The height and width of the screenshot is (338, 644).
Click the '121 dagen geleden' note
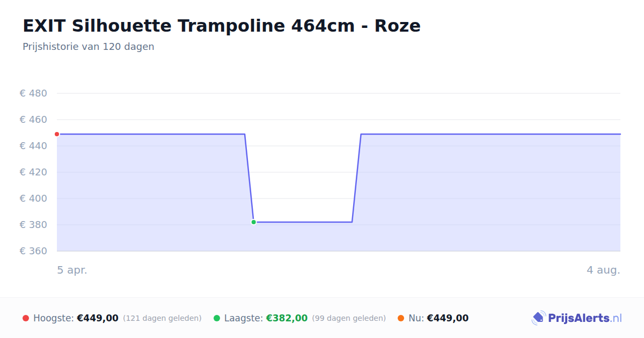pyautogui.click(x=162, y=318)
